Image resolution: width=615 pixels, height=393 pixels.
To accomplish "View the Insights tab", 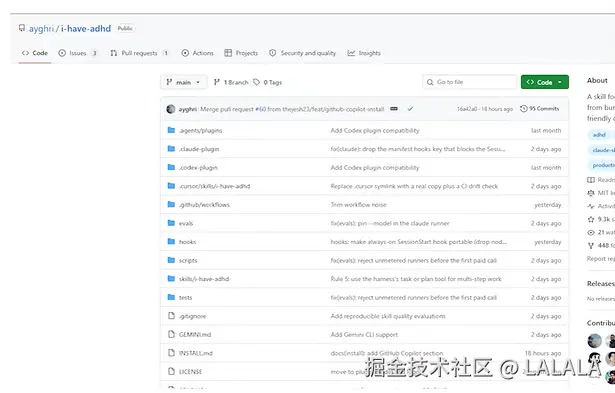I will point(364,53).
